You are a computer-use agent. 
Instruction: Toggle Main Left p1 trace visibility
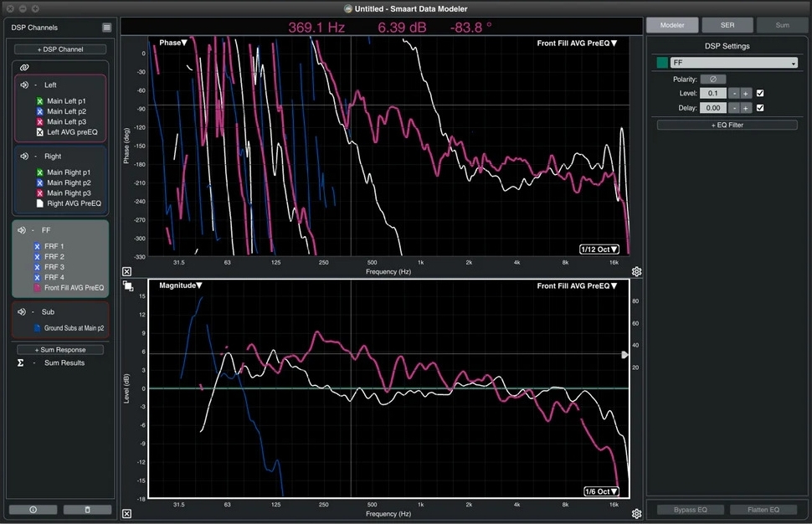40,101
